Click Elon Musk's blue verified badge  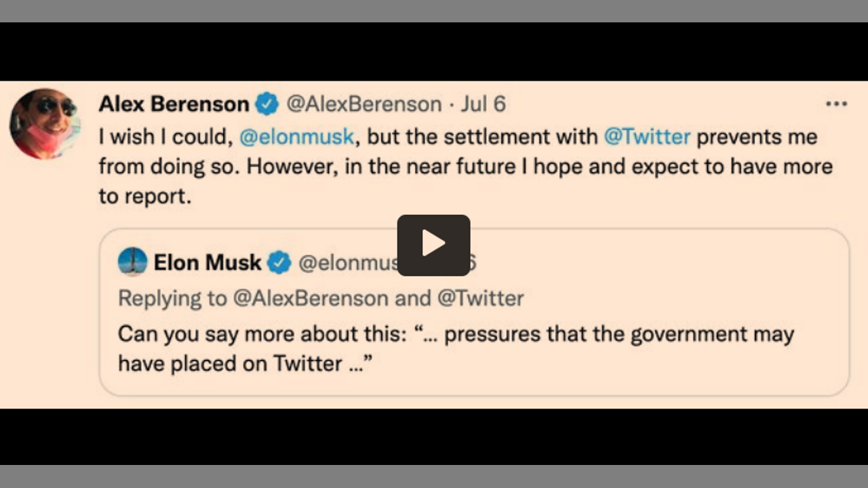(279, 262)
